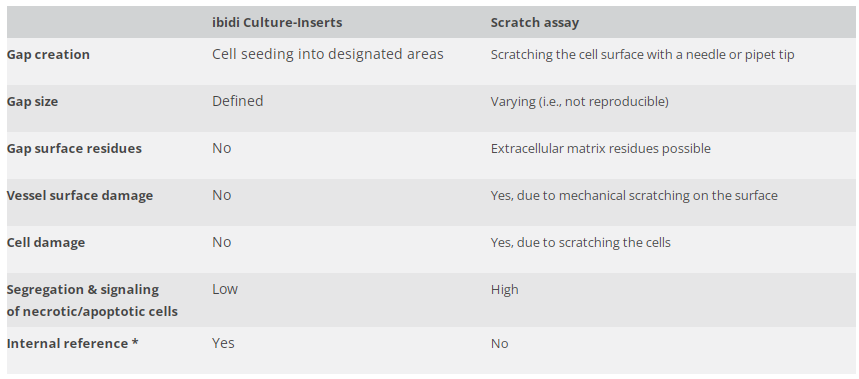The height and width of the screenshot is (379, 859).
Task: Click the 'Low' segregation value cell
Action: [x=225, y=289]
